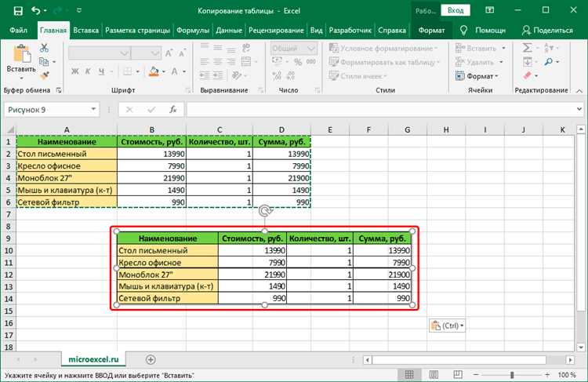Click the insert function fx icon

[x=173, y=110]
